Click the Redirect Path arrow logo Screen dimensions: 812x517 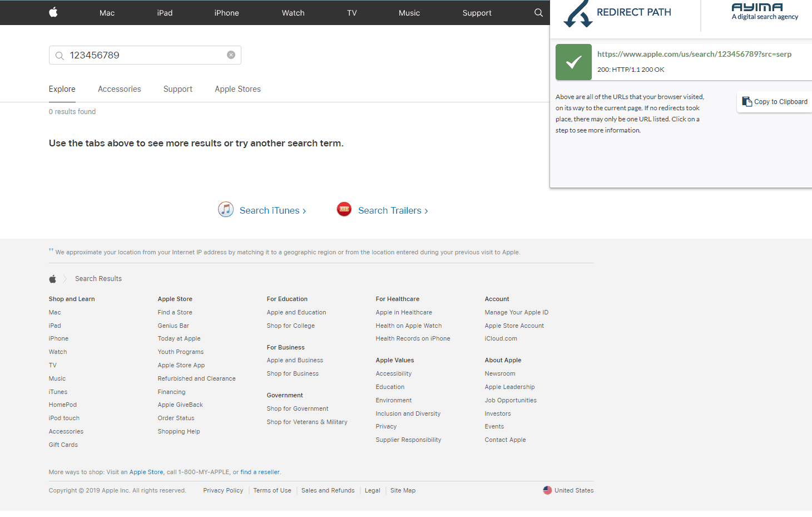(x=578, y=14)
